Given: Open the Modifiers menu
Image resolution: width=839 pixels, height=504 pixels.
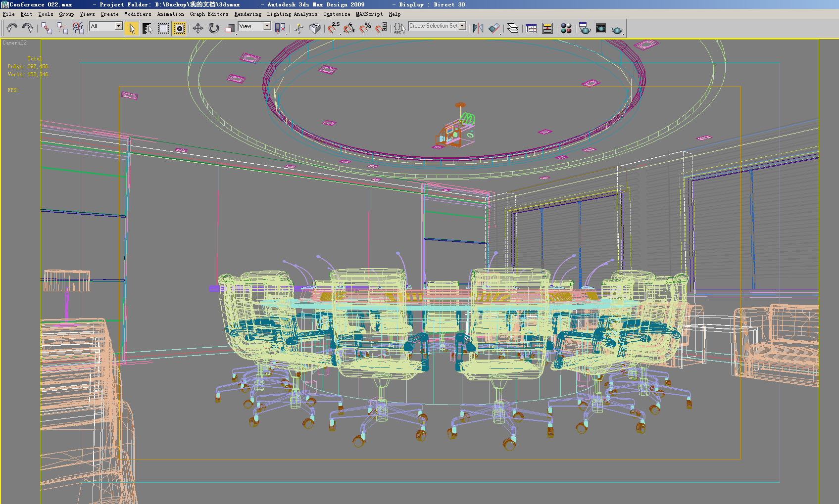Looking at the screenshot, I should [x=138, y=14].
